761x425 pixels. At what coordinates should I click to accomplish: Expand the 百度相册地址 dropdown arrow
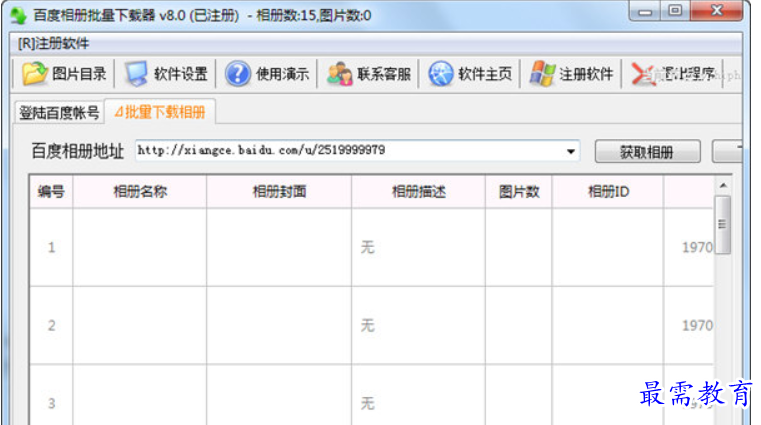click(x=571, y=151)
